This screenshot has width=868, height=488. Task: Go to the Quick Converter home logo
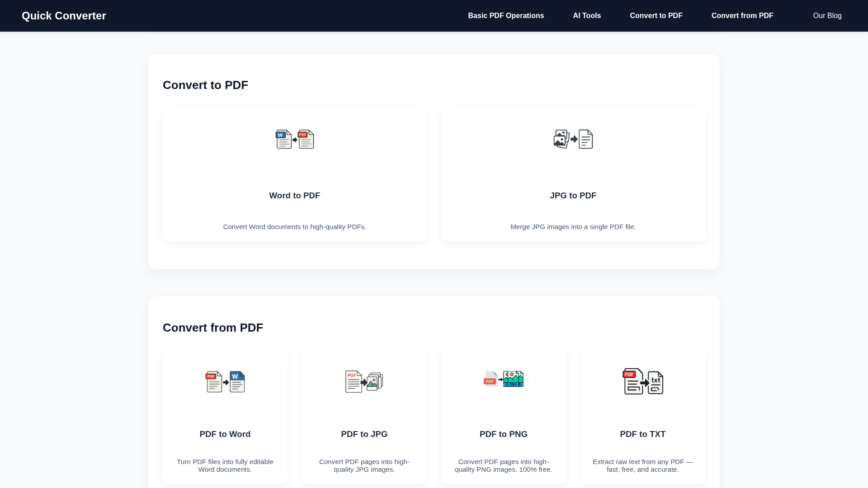point(64,16)
